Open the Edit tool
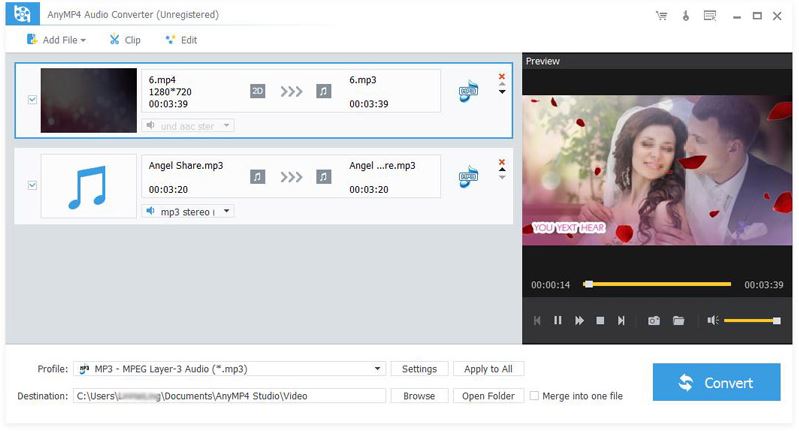 click(x=181, y=40)
